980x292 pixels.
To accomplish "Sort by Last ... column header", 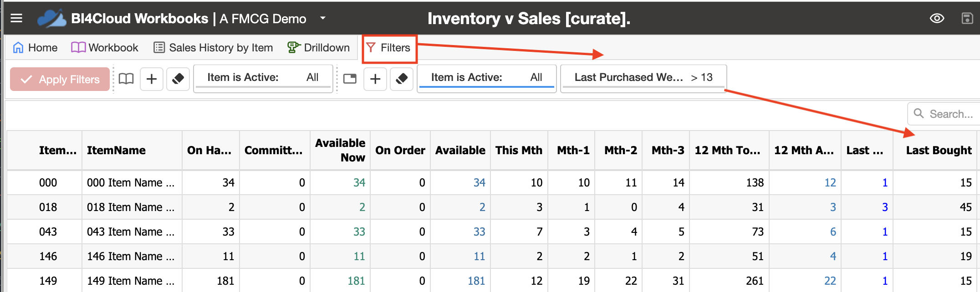I will click(x=867, y=151).
